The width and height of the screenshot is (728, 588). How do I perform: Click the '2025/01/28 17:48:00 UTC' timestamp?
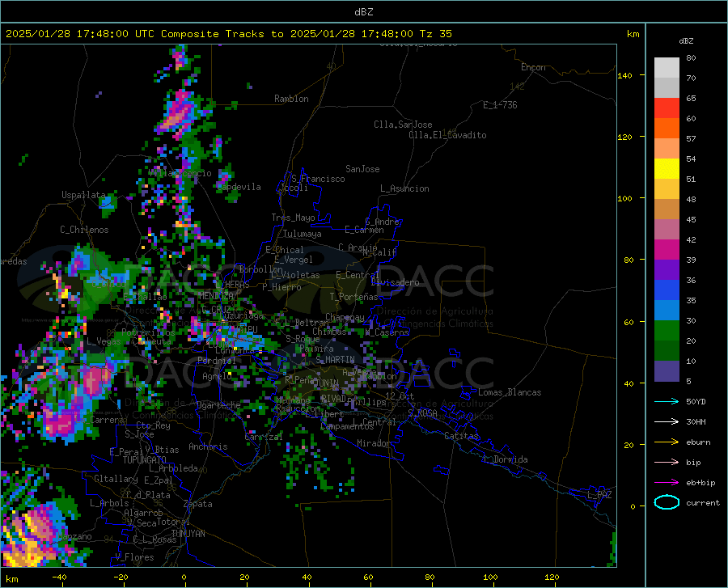point(81,34)
